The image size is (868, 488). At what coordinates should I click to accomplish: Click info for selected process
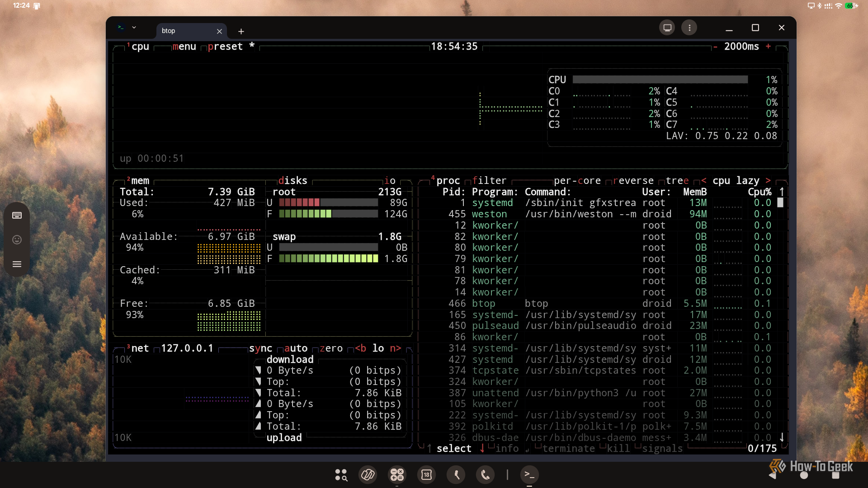pos(507,449)
